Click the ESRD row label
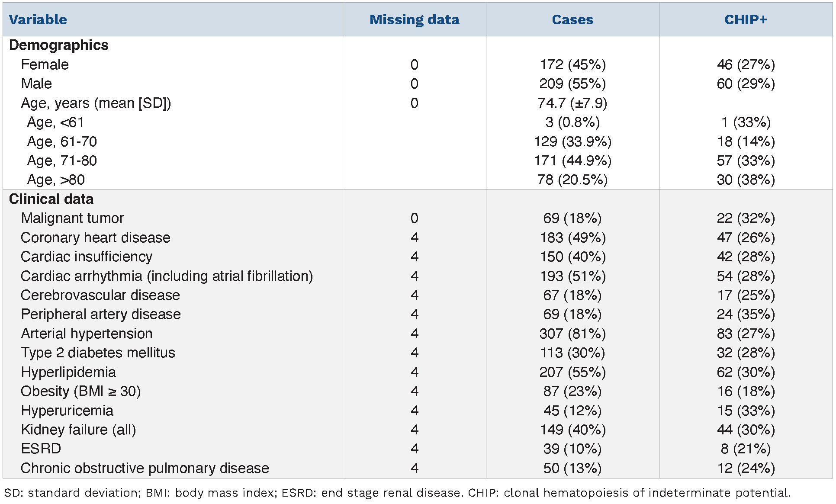Image resolution: width=836 pixels, height=504 pixels. (x=41, y=449)
